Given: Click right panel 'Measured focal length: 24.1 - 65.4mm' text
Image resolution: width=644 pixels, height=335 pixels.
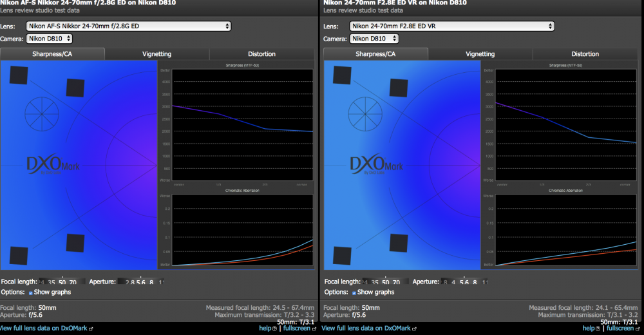Looking at the screenshot, I should [583, 307].
